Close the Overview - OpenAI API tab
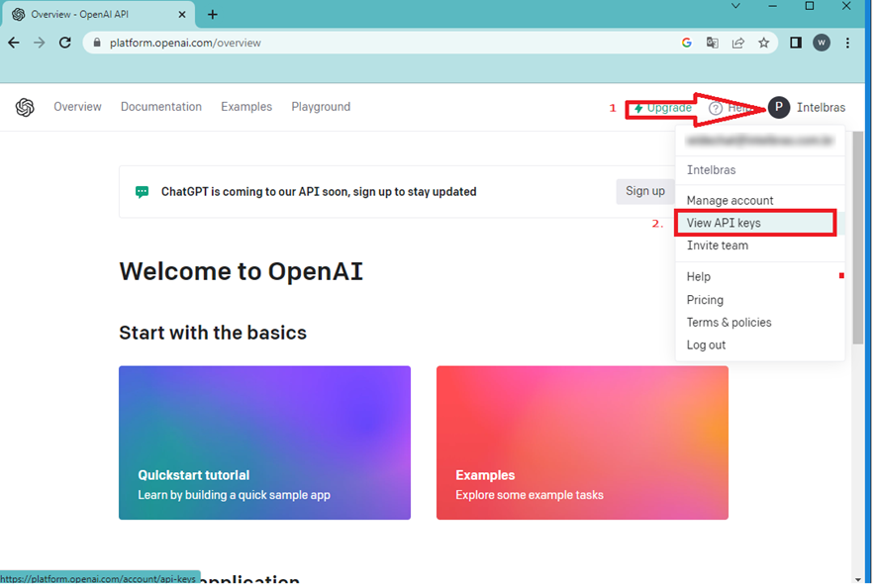 pos(182,15)
